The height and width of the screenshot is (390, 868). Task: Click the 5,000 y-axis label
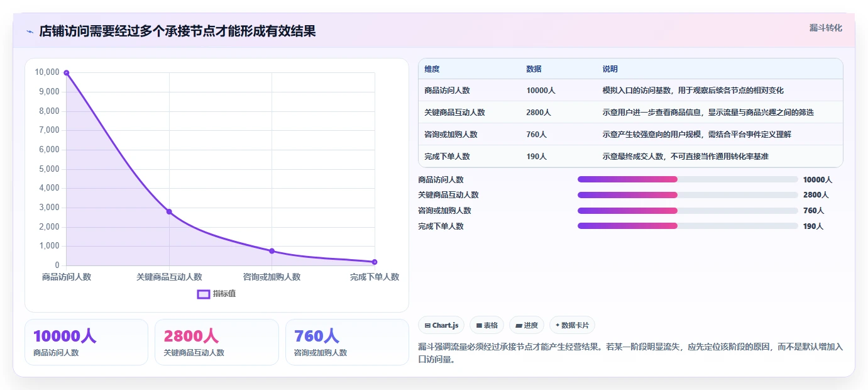point(48,169)
